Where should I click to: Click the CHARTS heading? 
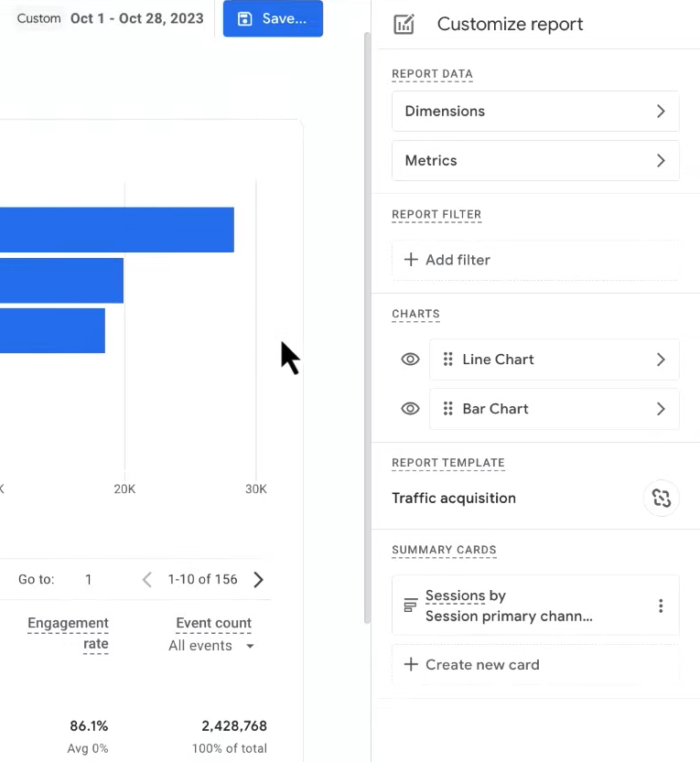click(x=415, y=314)
